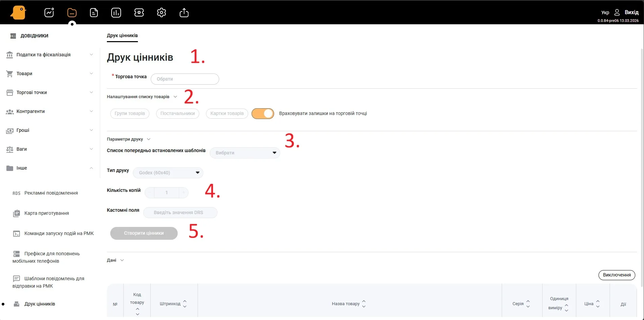Click the Створити цінники button
The width and height of the screenshot is (644, 320).
click(144, 233)
